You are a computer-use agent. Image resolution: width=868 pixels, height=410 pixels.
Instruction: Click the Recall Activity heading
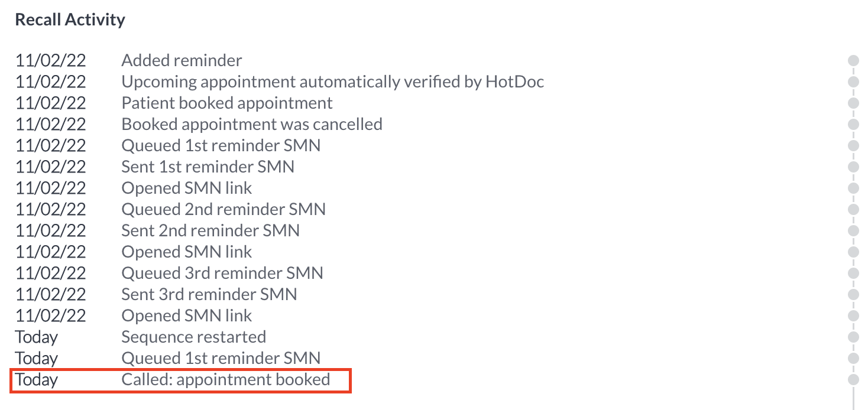point(70,19)
